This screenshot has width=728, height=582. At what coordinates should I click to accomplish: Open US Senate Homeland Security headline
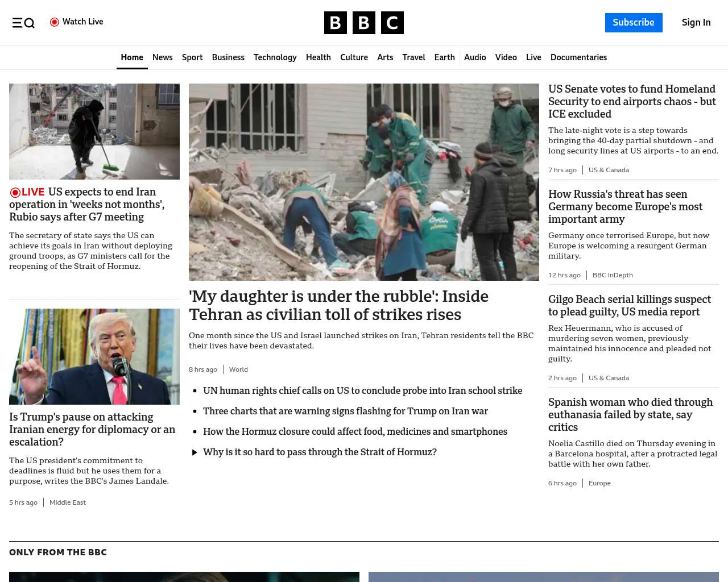[631, 101]
